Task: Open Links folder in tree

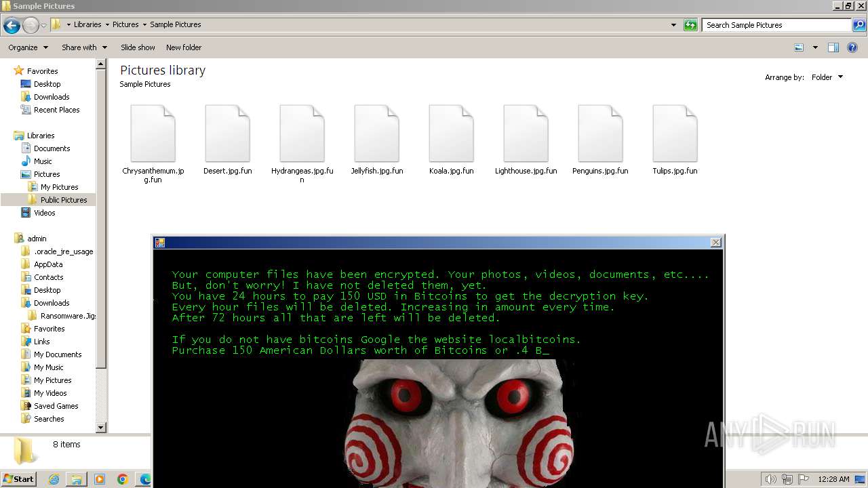Action: tap(41, 342)
